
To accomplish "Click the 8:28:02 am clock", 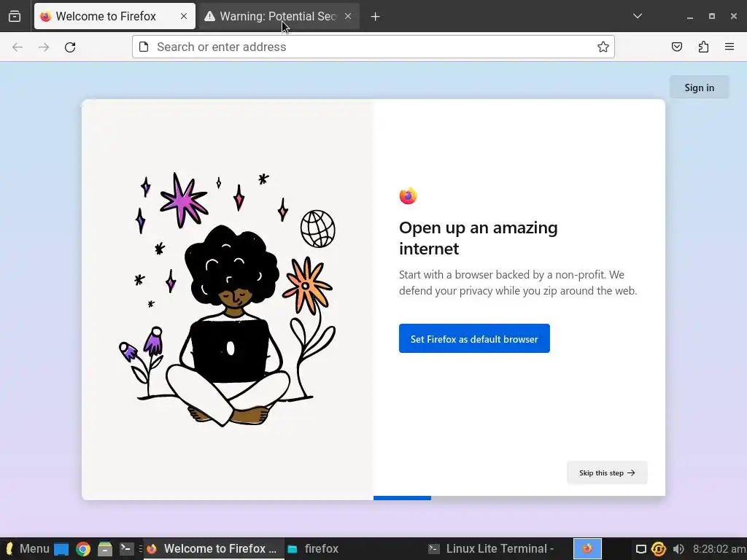I will (x=719, y=549).
